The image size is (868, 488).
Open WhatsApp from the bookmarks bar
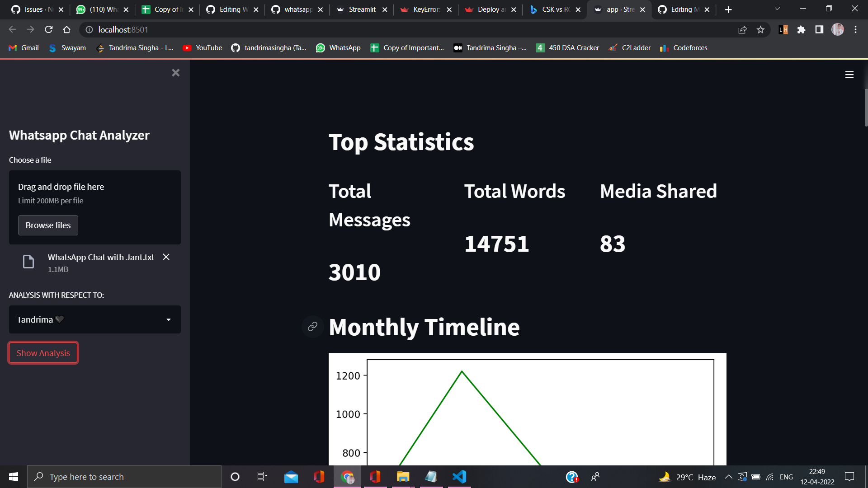[x=338, y=47]
